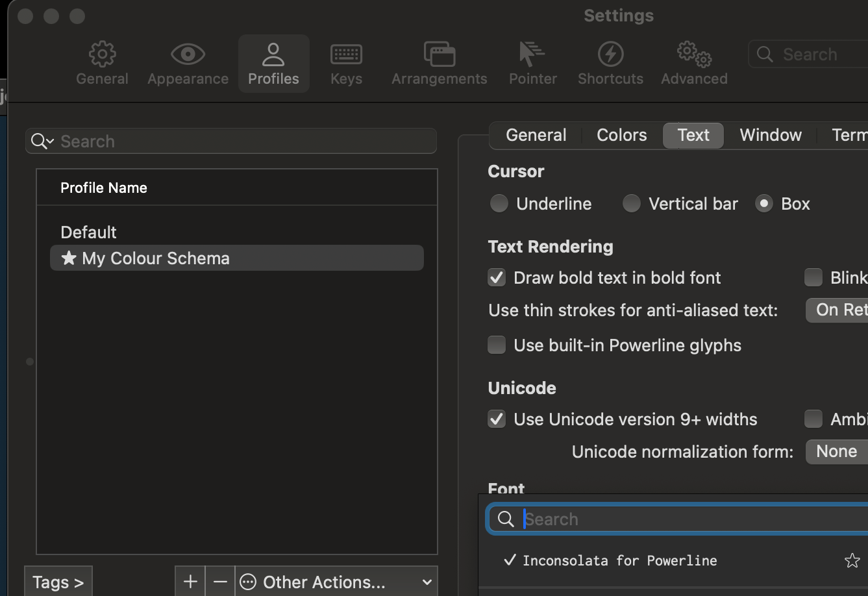Viewport: 868px width, 596px height.
Task: Switch to the Text profile tab
Action: [693, 135]
